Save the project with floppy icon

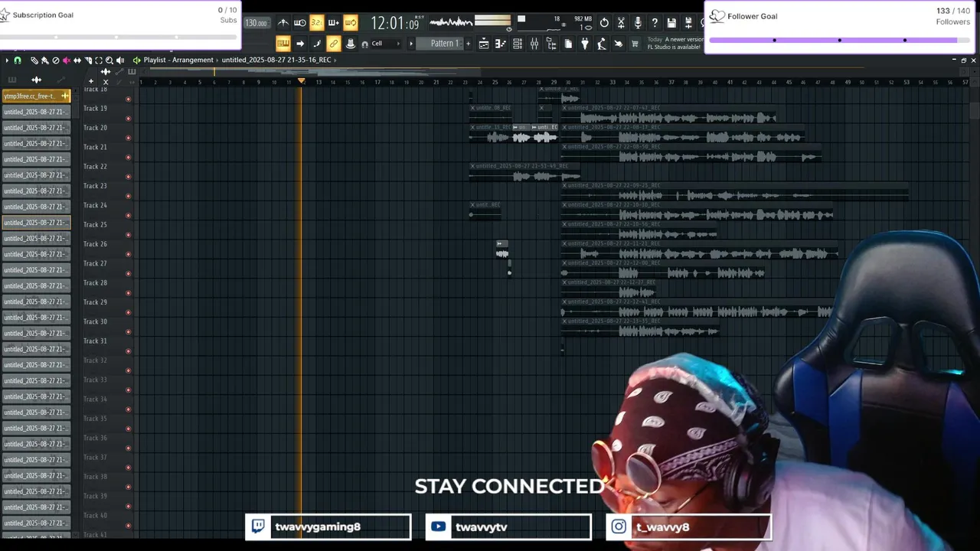(x=671, y=23)
